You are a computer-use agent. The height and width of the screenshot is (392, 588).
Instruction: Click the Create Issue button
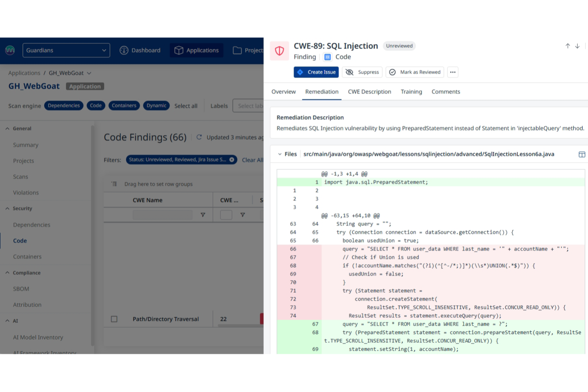pyautogui.click(x=316, y=72)
